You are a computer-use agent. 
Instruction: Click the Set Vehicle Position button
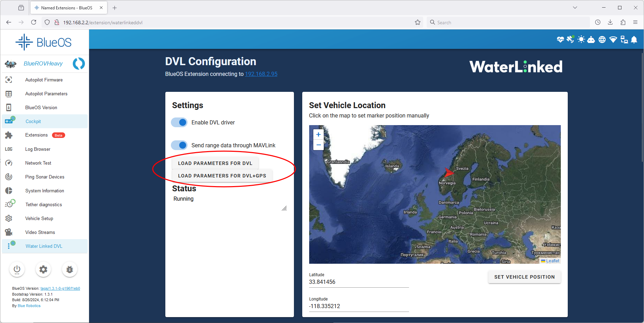524,277
